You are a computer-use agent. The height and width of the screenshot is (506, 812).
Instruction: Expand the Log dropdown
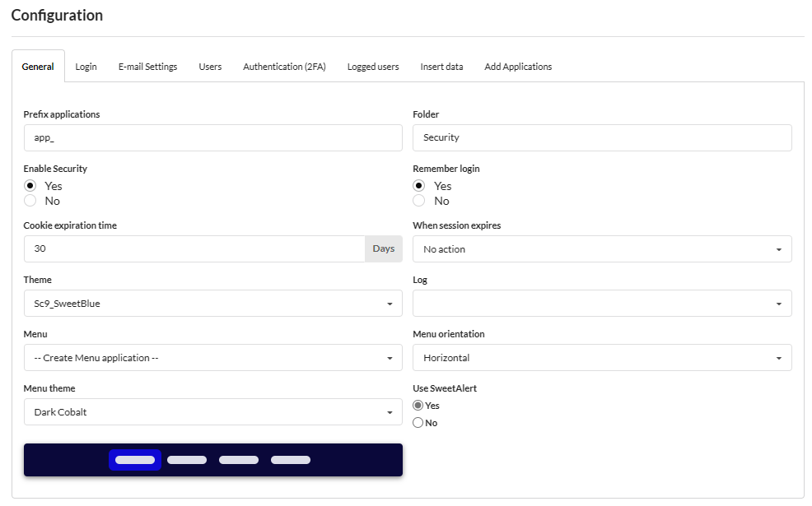[x=601, y=303]
